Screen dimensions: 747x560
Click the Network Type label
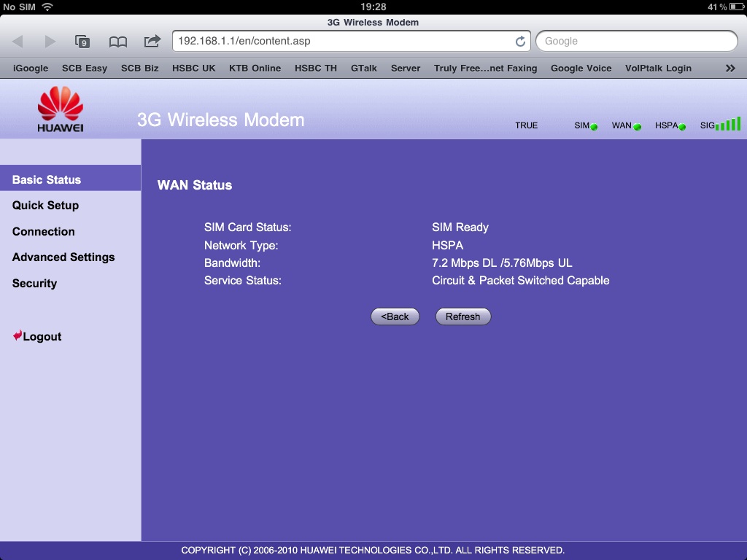[x=241, y=245]
